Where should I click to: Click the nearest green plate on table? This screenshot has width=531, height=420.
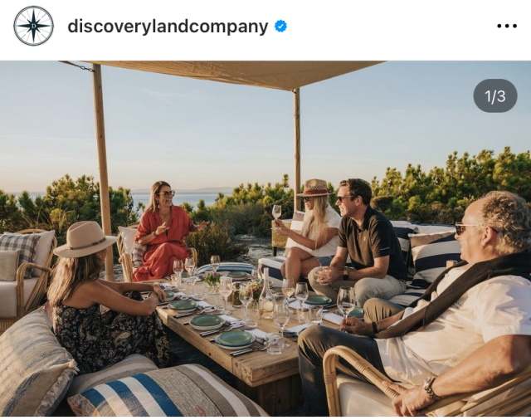point(235,339)
